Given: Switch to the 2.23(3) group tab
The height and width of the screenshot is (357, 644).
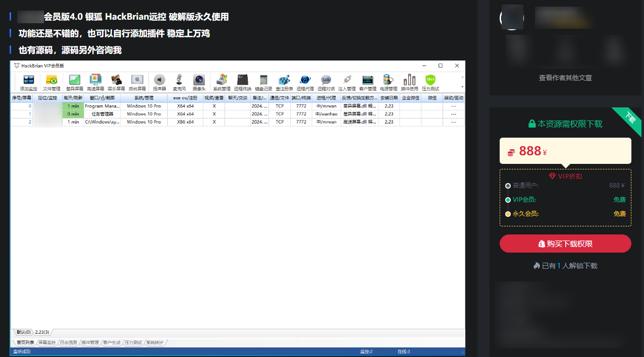Looking at the screenshot, I should click(x=42, y=332).
